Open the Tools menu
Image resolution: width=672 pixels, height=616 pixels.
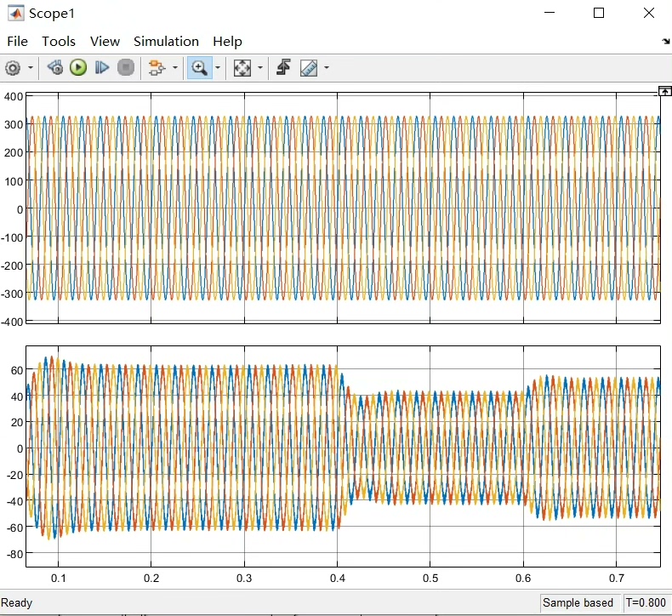(x=59, y=42)
